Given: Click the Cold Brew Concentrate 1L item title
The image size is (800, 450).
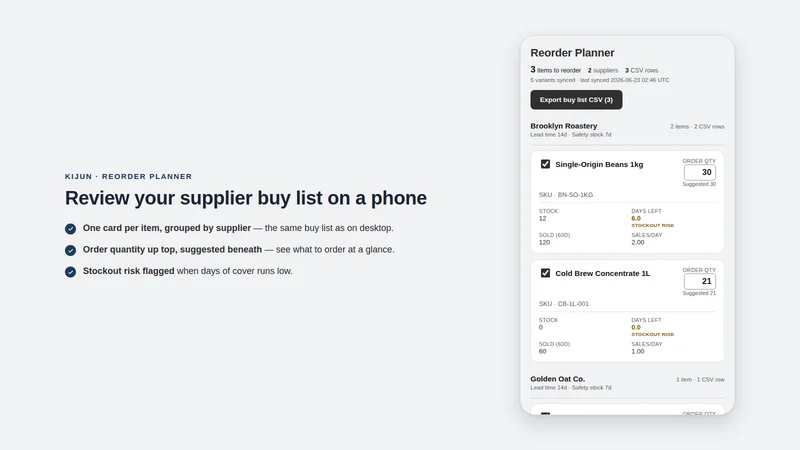Looking at the screenshot, I should tap(603, 273).
